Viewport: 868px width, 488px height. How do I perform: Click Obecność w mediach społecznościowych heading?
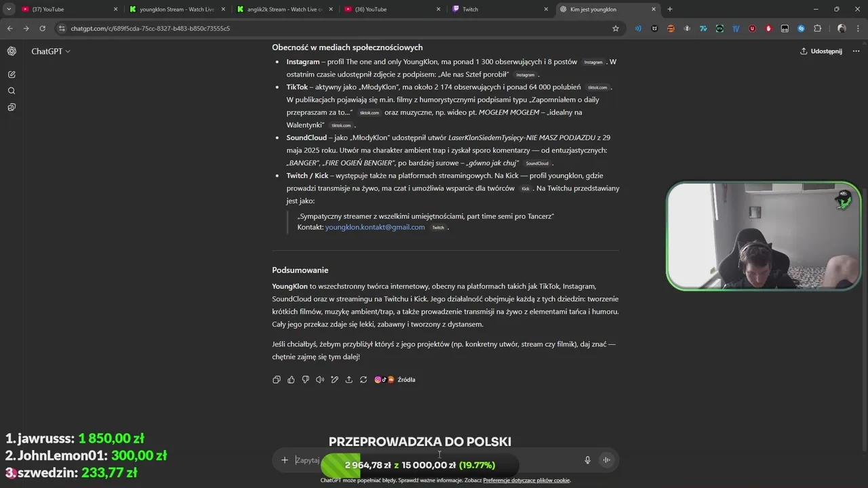347,47
